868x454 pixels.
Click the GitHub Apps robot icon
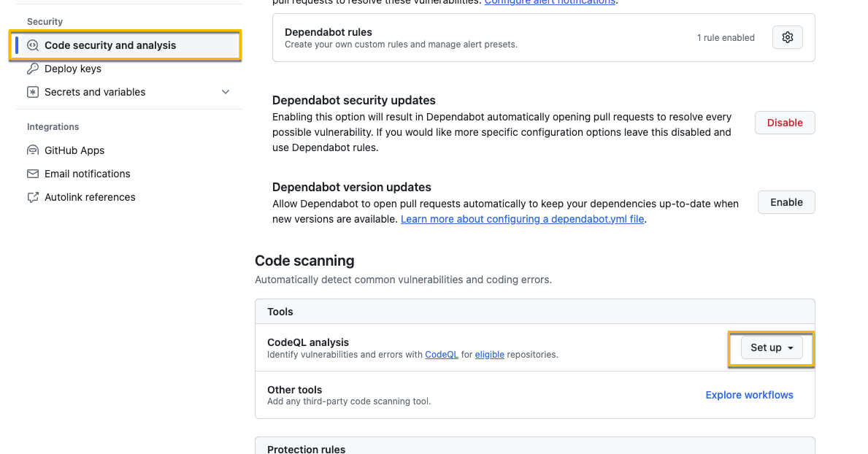tap(33, 150)
